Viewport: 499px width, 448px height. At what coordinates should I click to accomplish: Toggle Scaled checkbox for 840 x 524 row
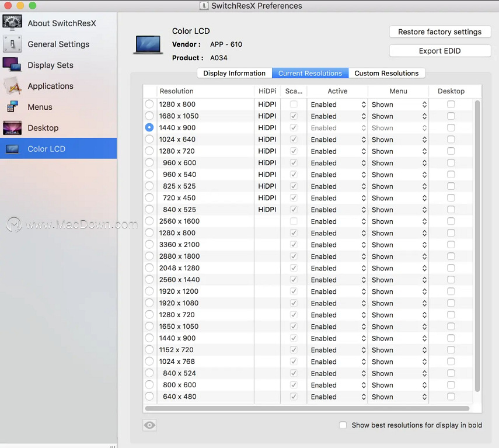[294, 373]
